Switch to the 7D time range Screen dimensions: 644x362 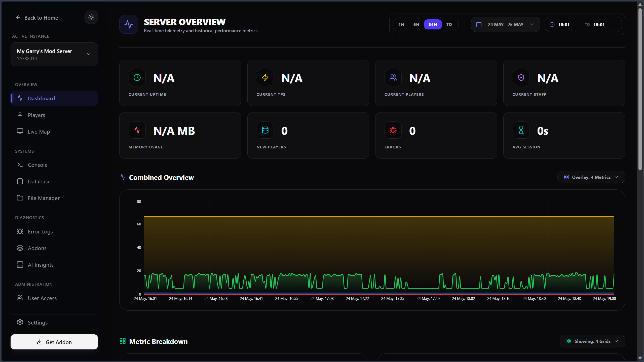[x=449, y=24]
